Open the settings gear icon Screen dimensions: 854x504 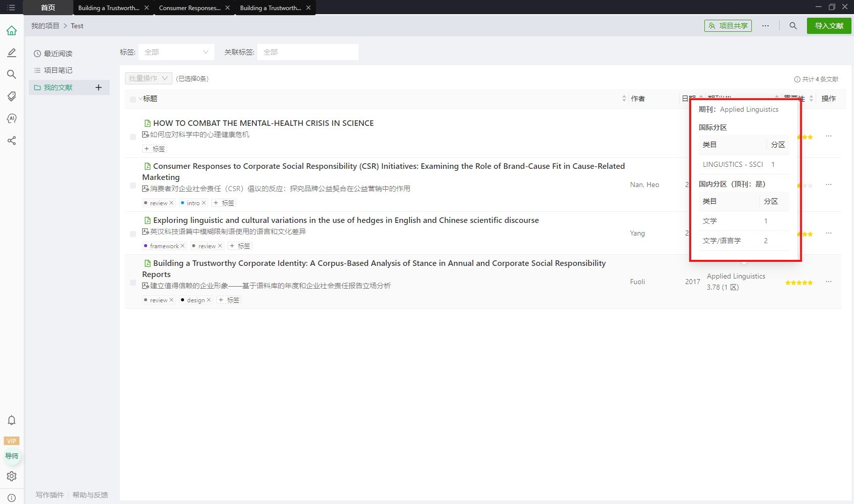(12, 476)
